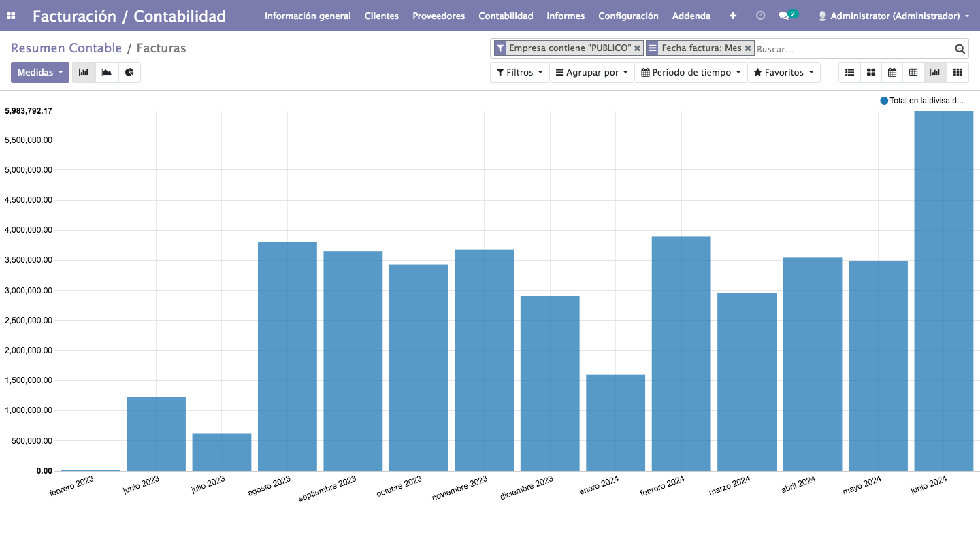The width and height of the screenshot is (980, 539).
Task: Go back to Resumen Contable breadcrumb
Action: [x=66, y=48]
